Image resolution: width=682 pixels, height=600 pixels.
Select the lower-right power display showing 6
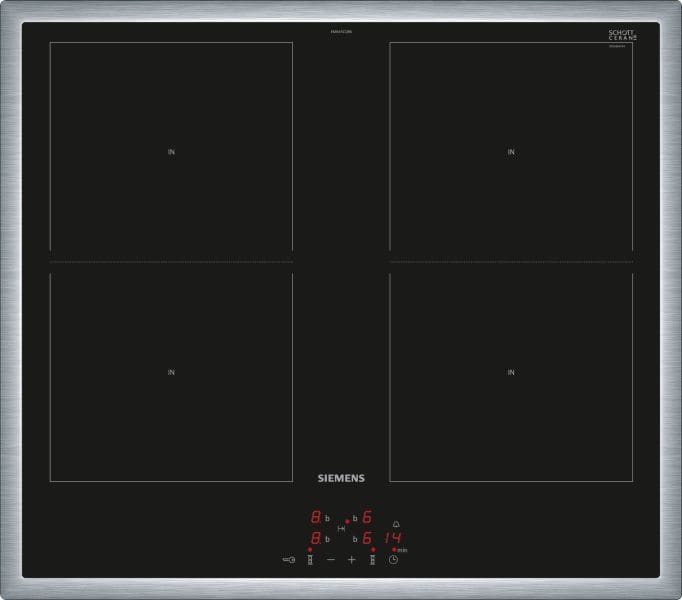[368, 538]
